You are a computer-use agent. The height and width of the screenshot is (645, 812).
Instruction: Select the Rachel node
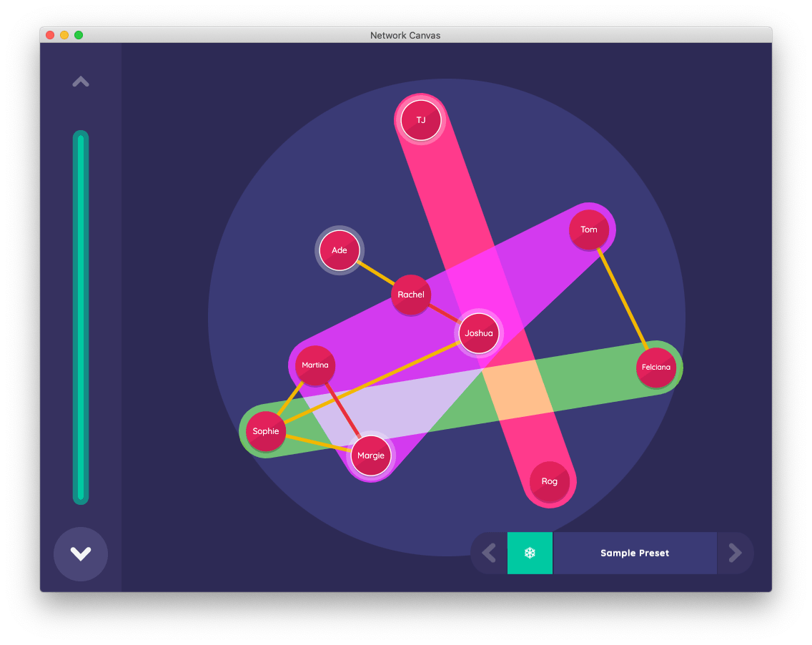click(411, 295)
